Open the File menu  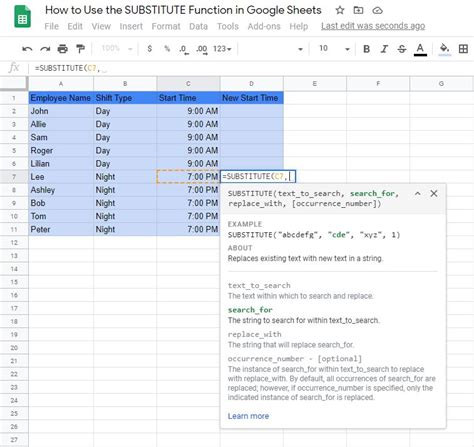point(51,26)
